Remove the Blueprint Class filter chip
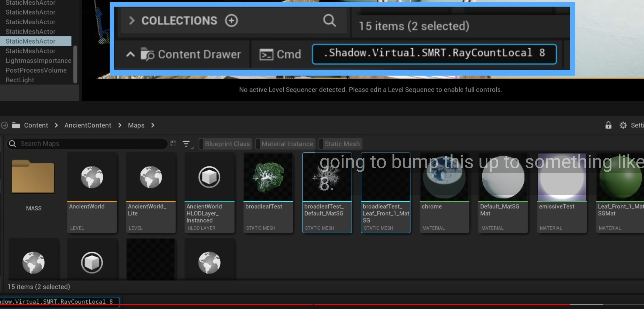Viewport: 644px width, 309px height. [226, 144]
